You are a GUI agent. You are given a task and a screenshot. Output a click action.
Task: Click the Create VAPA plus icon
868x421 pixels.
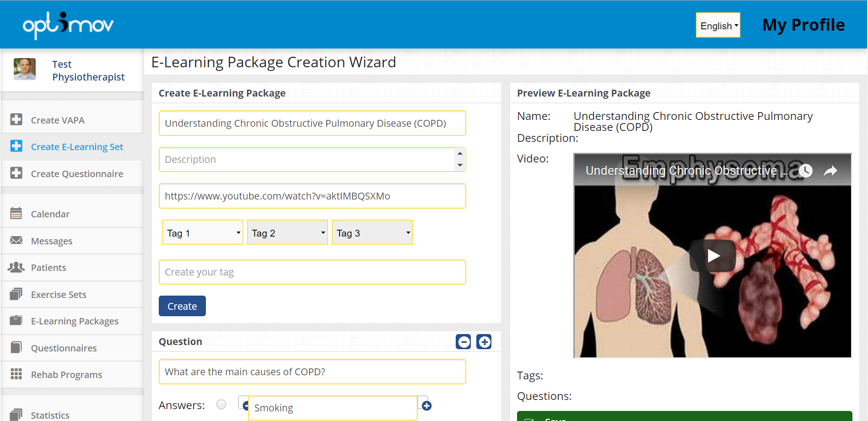tap(16, 119)
